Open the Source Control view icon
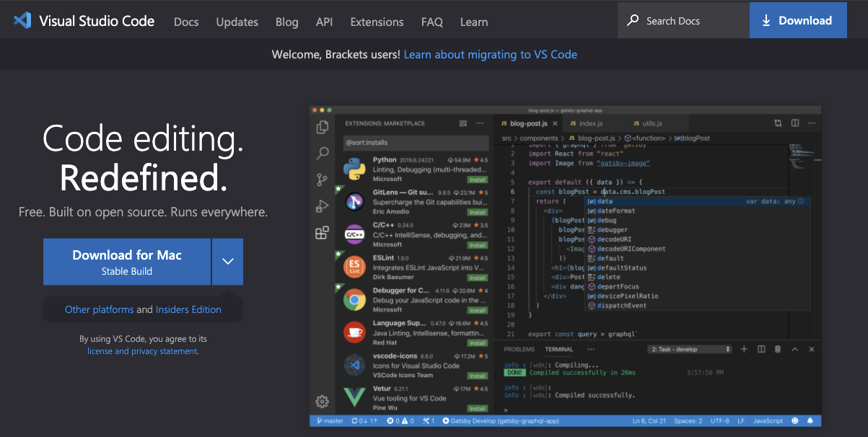Screen dimensions: 868x437 [323, 180]
